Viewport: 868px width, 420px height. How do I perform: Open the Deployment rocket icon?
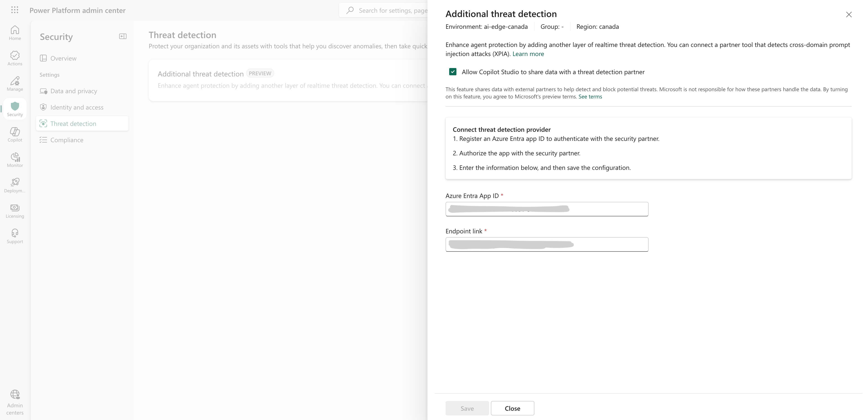15,185
